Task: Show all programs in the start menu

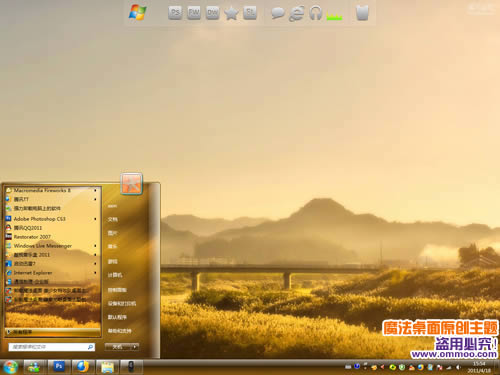Action: click(x=53, y=332)
